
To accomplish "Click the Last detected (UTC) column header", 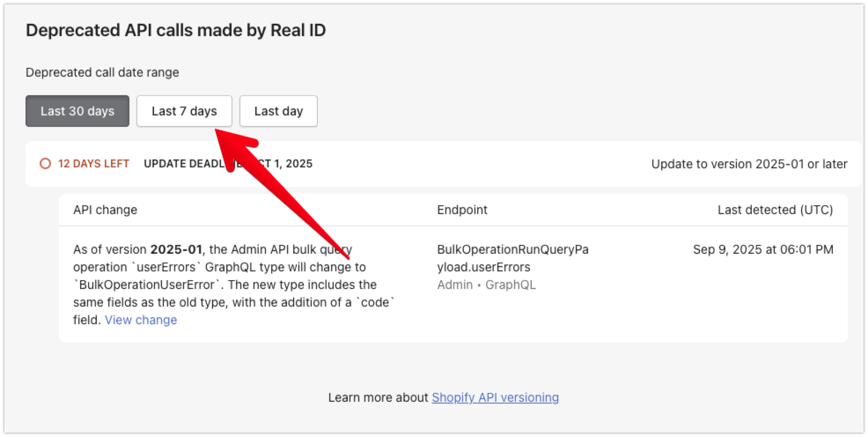I will [x=775, y=210].
